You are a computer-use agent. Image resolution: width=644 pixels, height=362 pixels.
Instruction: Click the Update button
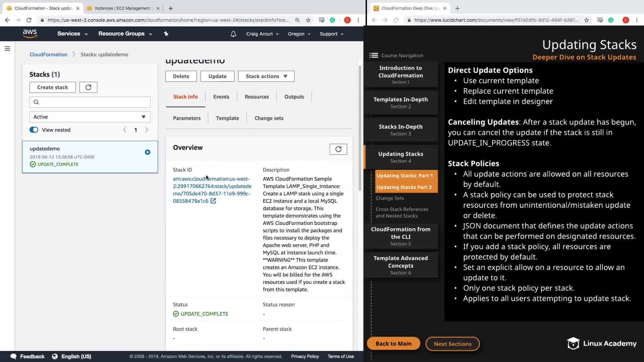tap(217, 76)
